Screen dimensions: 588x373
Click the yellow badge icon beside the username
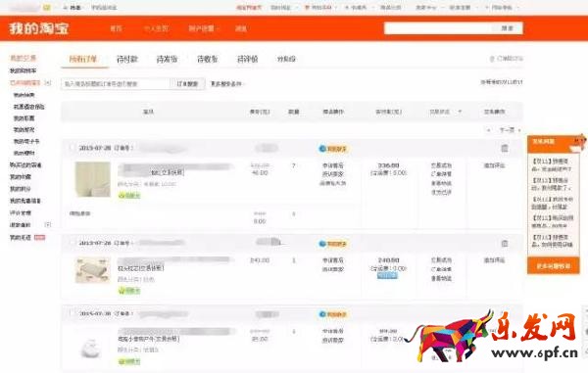(47, 7)
